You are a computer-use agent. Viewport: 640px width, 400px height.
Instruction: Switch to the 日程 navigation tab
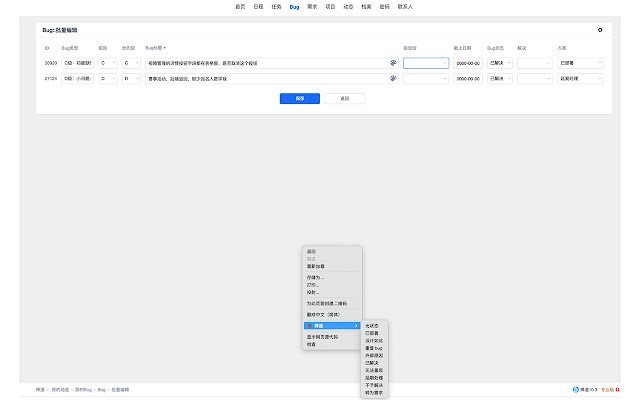(x=258, y=7)
